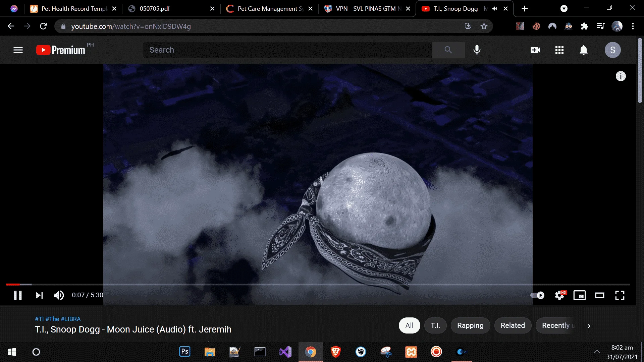Screen dimensions: 644x362
Task: Pause the video
Action: pyautogui.click(x=18, y=295)
